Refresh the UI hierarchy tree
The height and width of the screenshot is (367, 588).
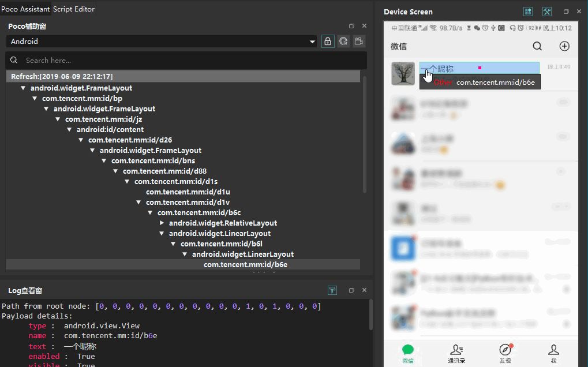342,41
